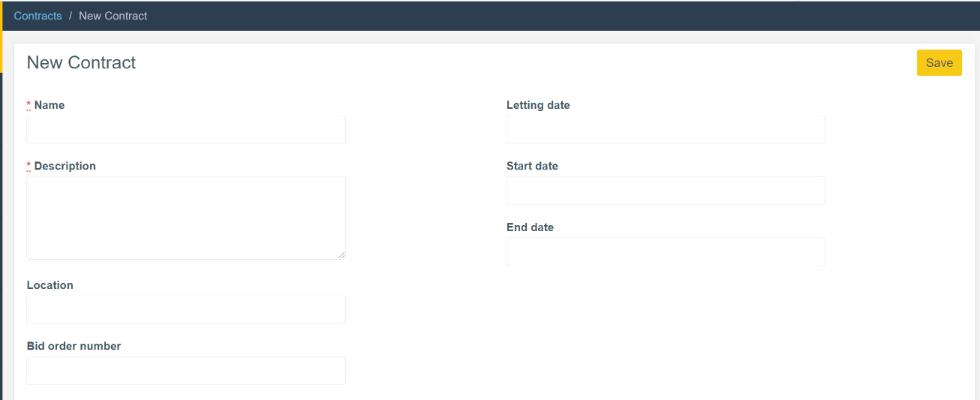
Task: Select the New Contract breadcrumb item
Action: click(113, 16)
